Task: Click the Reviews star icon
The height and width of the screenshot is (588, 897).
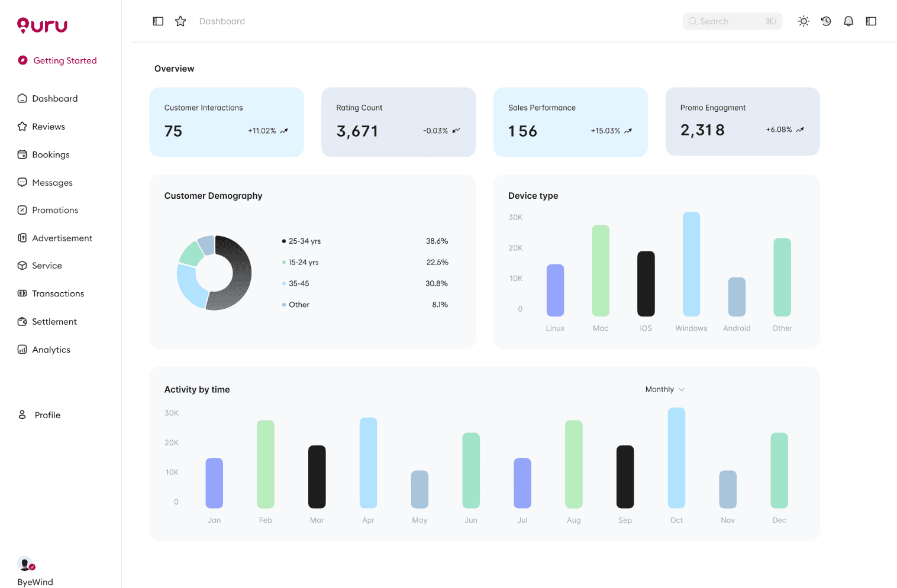Action: [x=22, y=126]
